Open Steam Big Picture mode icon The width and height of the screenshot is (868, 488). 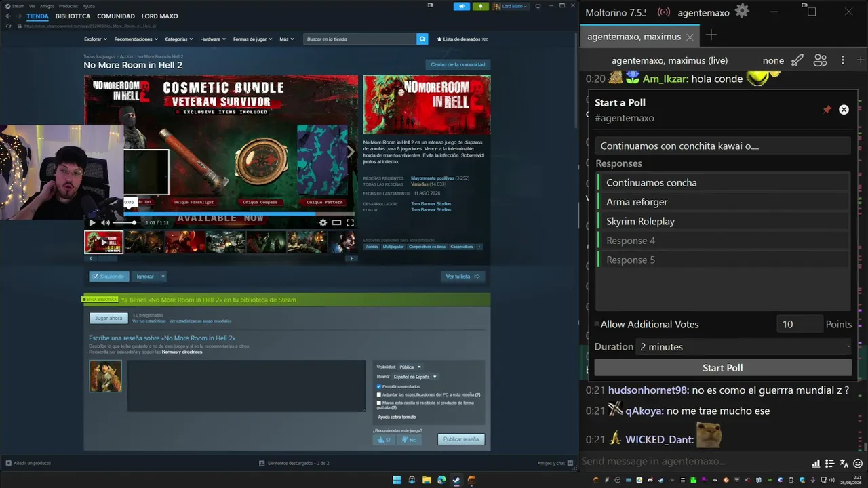point(538,6)
